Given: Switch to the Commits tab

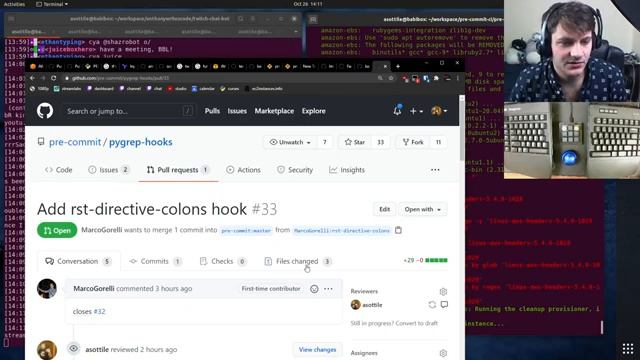Looking at the screenshot, I should [x=156, y=261].
